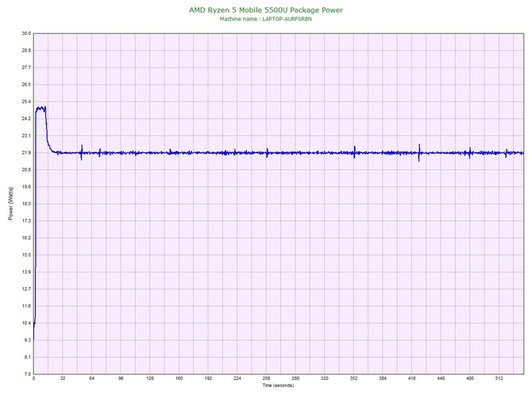This screenshot has width=532, height=399.
Task: Click the 19.6 y-axis tick value
Action: 26,187
